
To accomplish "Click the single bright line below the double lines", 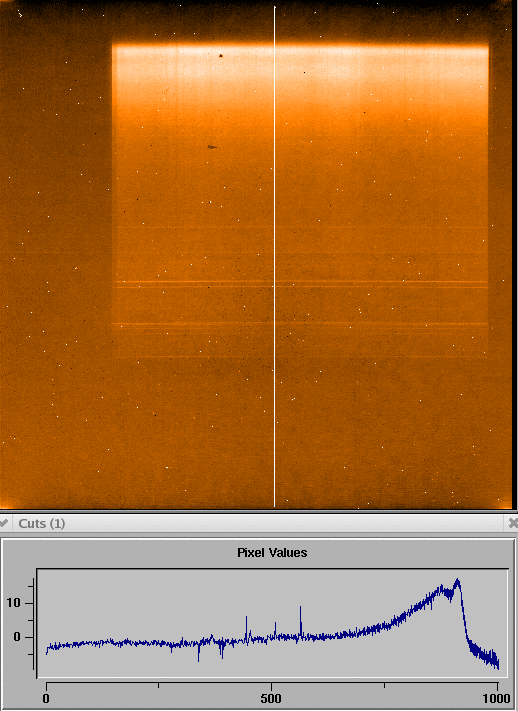I will coord(300,324).
